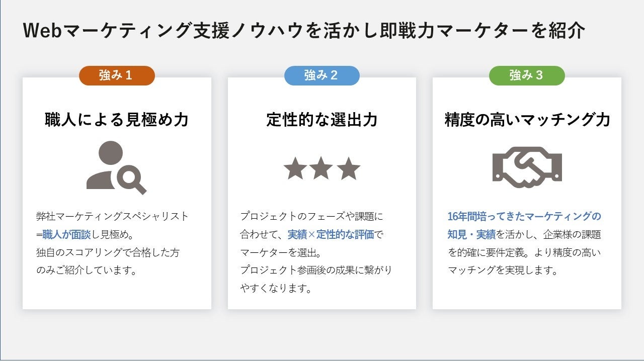Click the 精度の高いマッチング力 heading

tap(527, 120)
